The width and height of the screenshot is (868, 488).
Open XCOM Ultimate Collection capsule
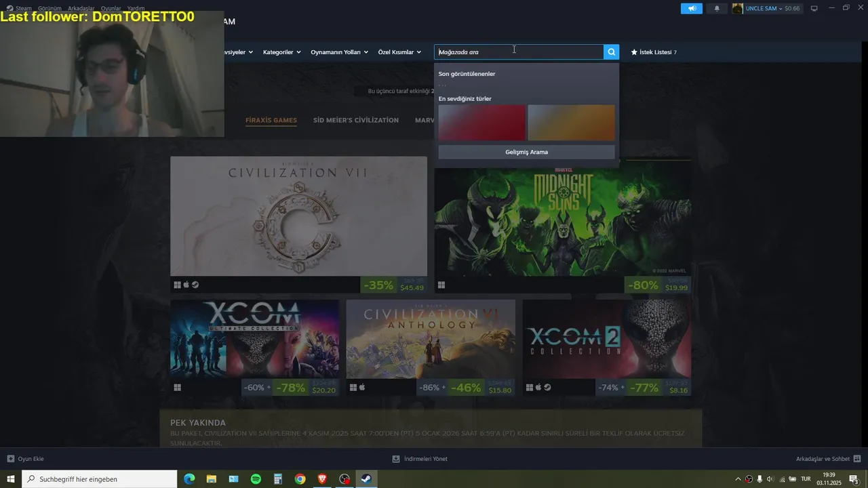click(x=255, y=339)
